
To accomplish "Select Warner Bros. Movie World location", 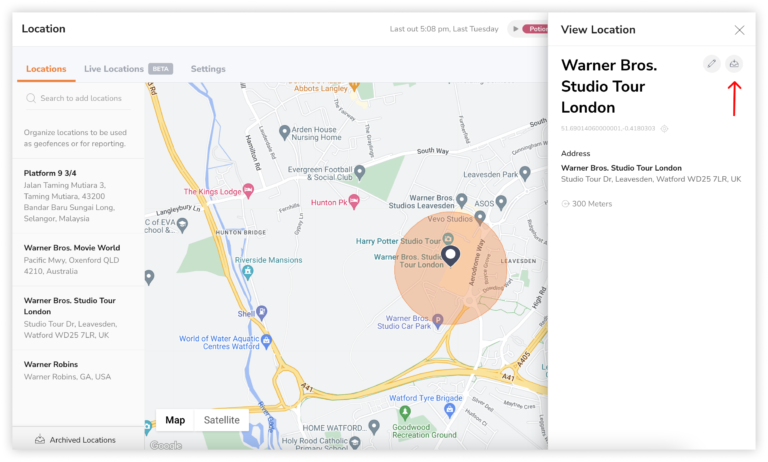I will pos(78,260).
